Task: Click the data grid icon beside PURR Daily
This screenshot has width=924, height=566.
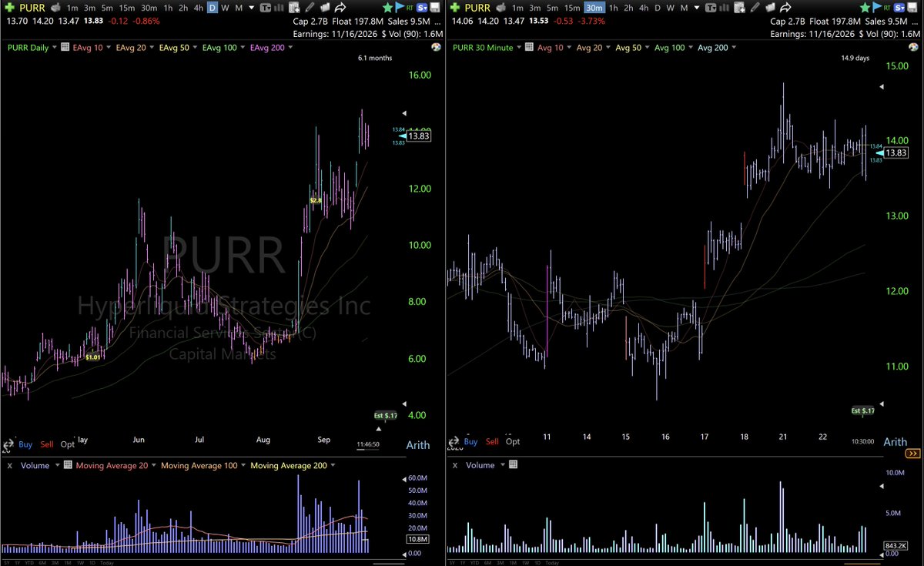Action: click(66, 48)
